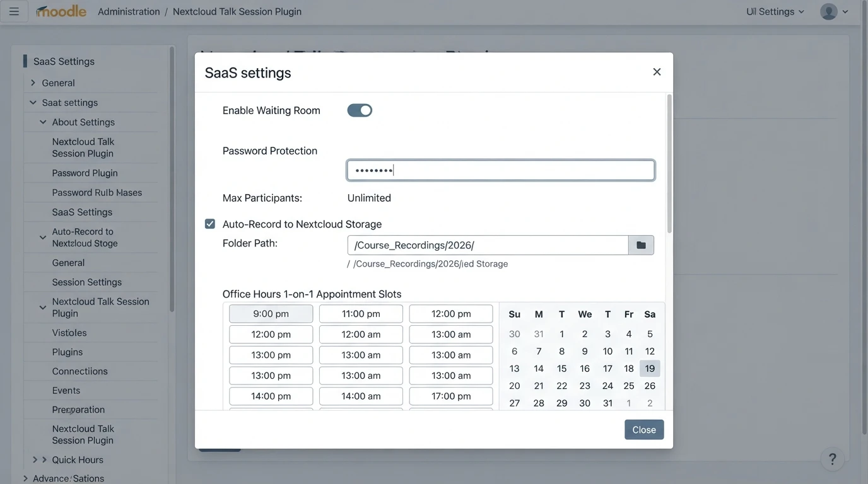Expand the General section in sidebar
Screen dimensions: 868x484
coord(33,83)
